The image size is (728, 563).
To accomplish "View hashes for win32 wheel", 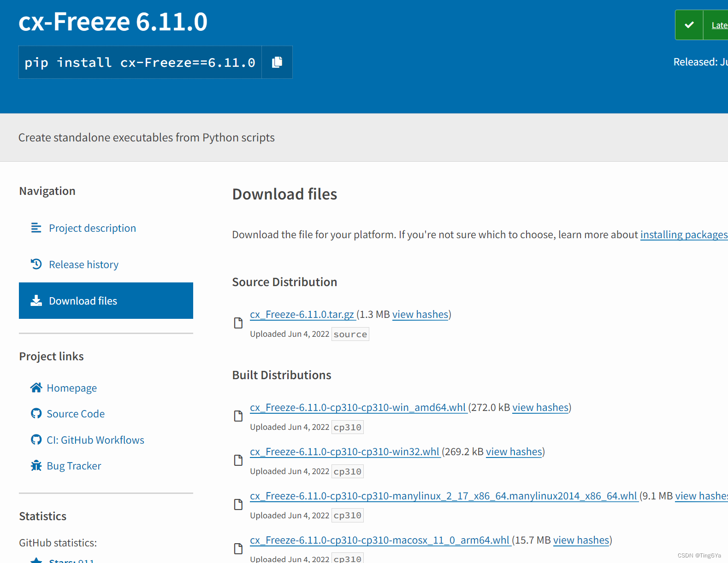I will click(x=514, y=452).
